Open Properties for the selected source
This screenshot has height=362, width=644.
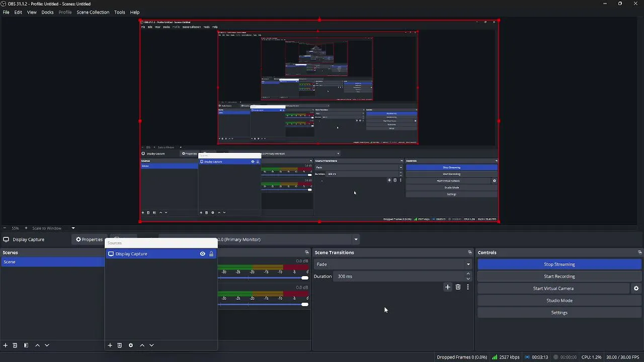[x=90, y=240]
